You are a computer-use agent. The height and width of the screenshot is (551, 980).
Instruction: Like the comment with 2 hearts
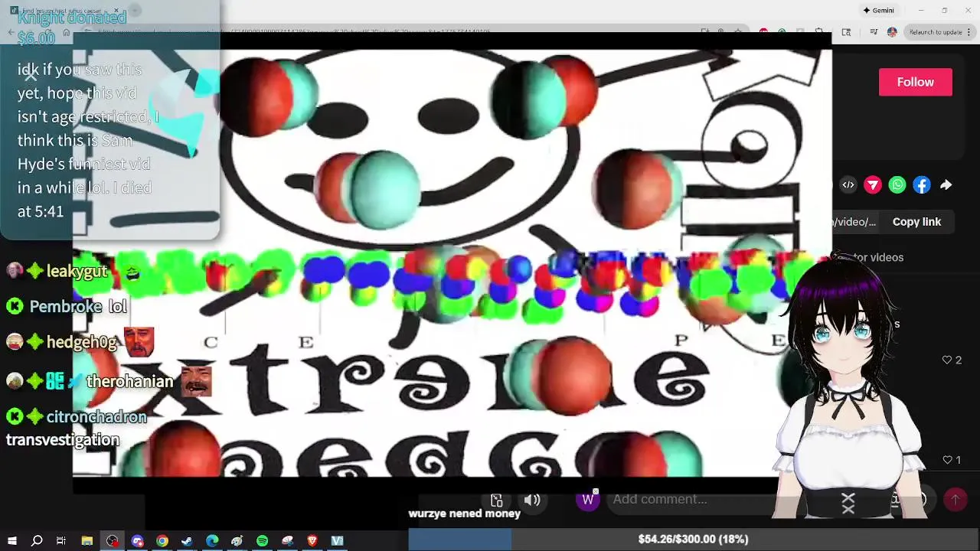click(947, 360)
